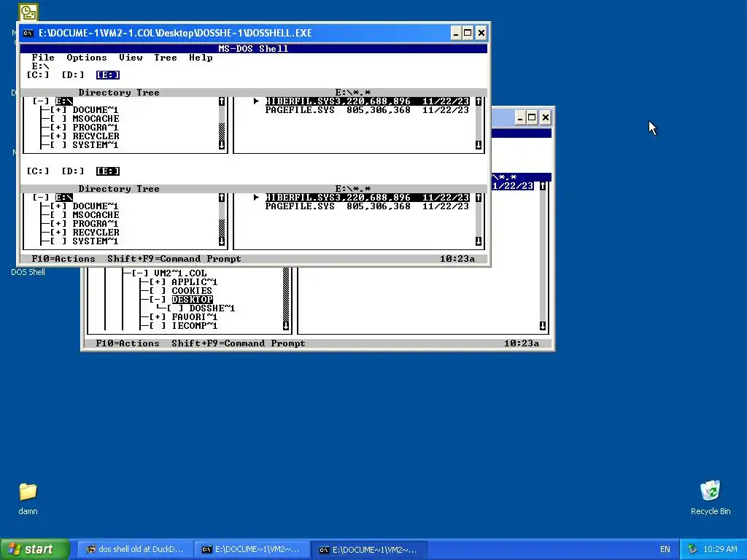Image resolution: width=747 pixels, height=560 pixels.
Task: Open the Windows Start menu
Action: tap(35, 549)
